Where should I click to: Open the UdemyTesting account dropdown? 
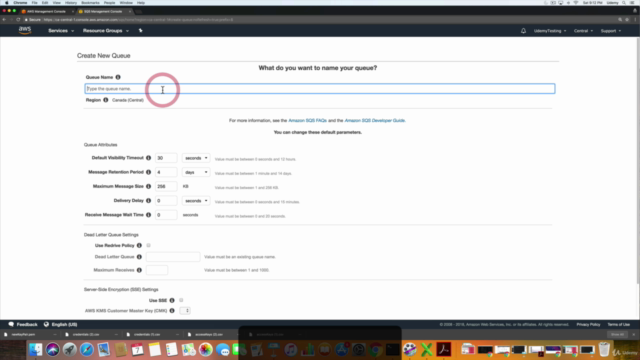coord(550,31)
